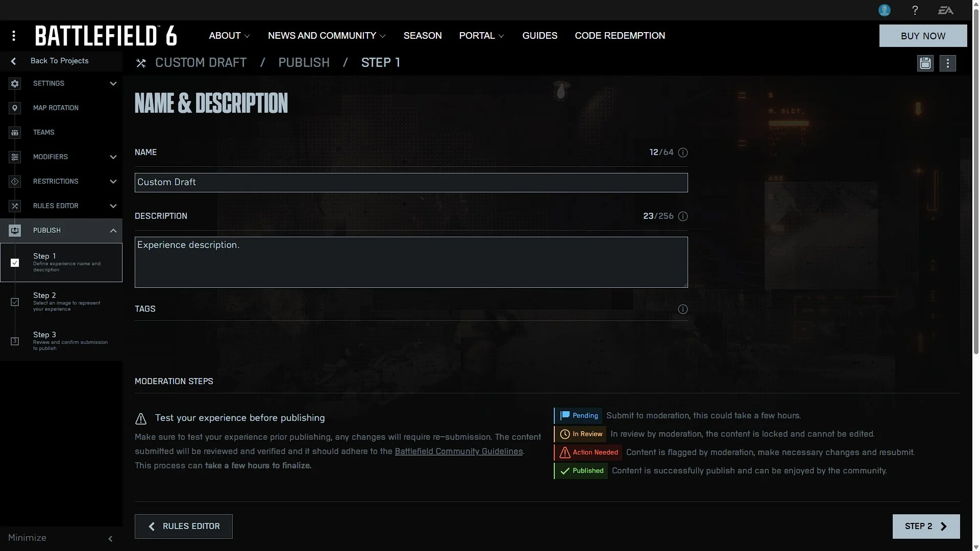
Task: Click the 23/256 character counter
Action: click(x=658, y=216)
